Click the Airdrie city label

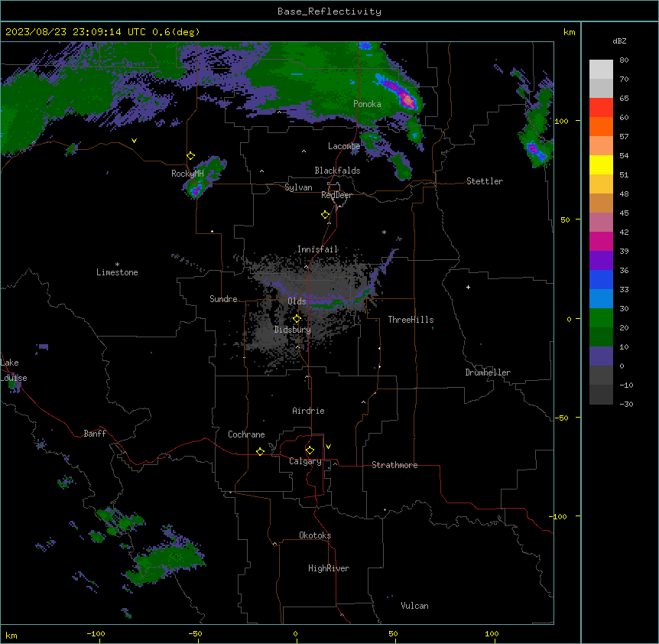(308, 411)
